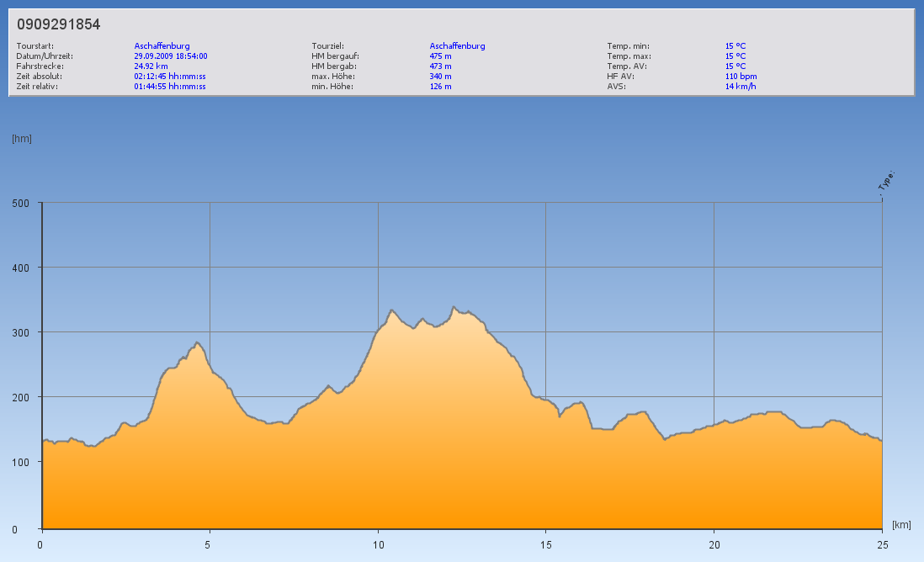Click the min. Höhe value 126 m
The height and width of the screenshot is (562, 924).
point(440,87)
